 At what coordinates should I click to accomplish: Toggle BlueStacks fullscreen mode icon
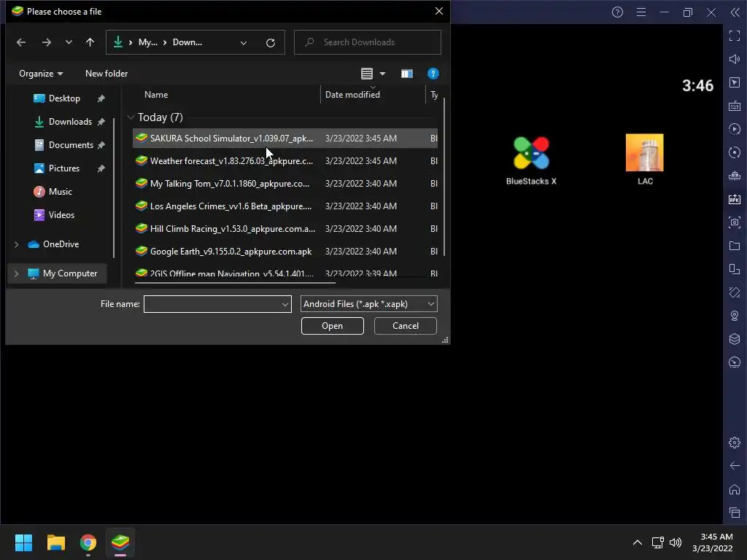coord(734,36)
